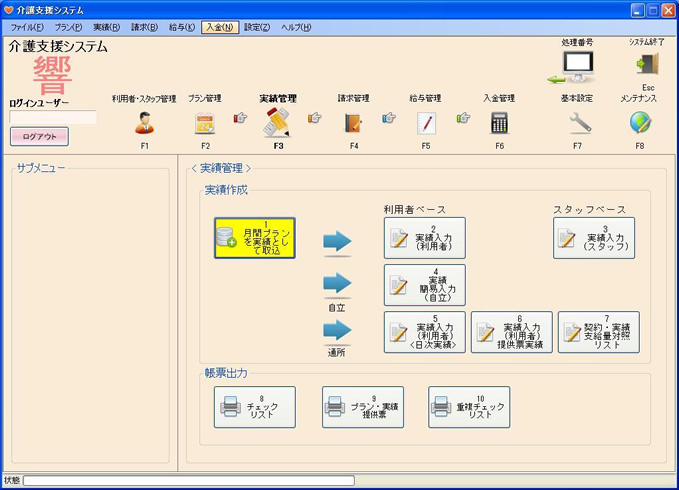The image size is (679, 490).
Task: Open メンテナンス globe icon (F8)
Action: tap(640, 123)
